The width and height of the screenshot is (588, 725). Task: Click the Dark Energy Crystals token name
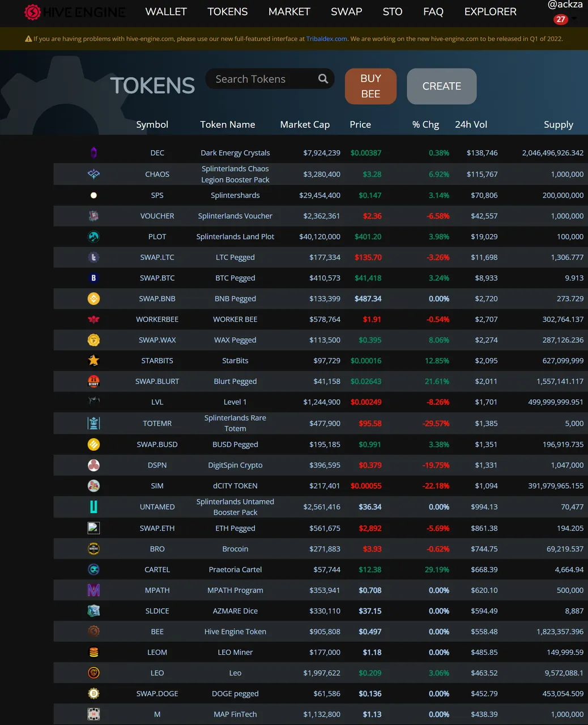pyautogui.click(x=235, y=153)
